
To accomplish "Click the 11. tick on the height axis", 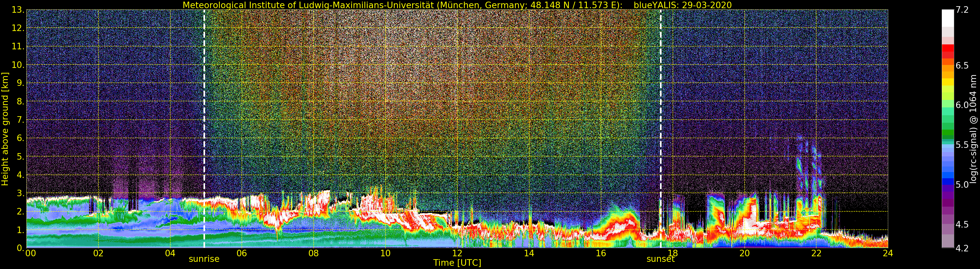I will click(18, 46).
